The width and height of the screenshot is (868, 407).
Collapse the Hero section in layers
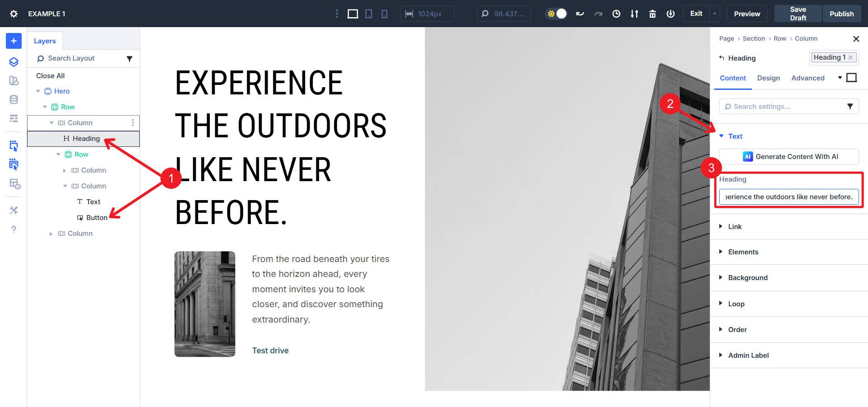(38, 91)
